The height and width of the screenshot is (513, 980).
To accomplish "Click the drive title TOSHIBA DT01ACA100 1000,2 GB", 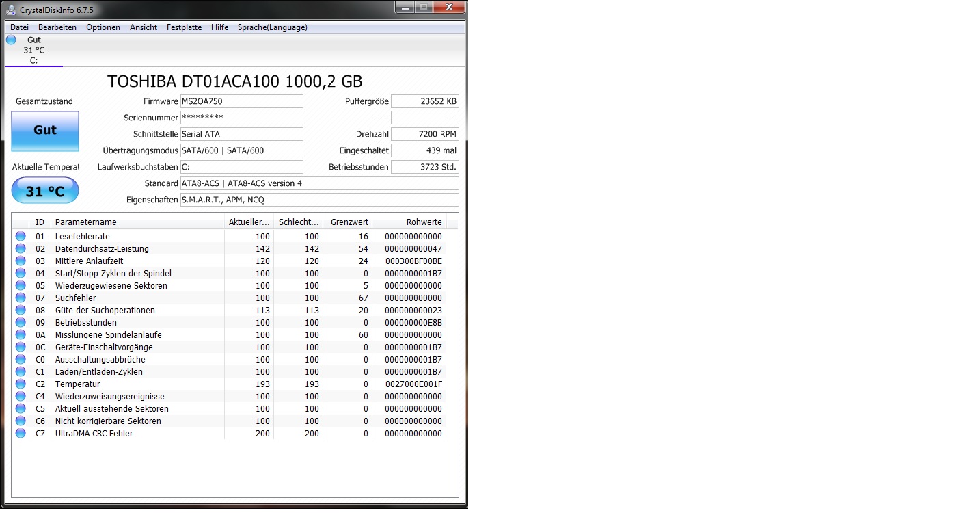I will click(x=235, y=81).
